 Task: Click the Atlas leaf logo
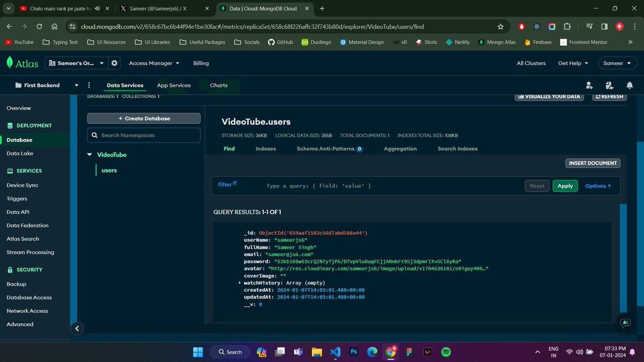10,63
